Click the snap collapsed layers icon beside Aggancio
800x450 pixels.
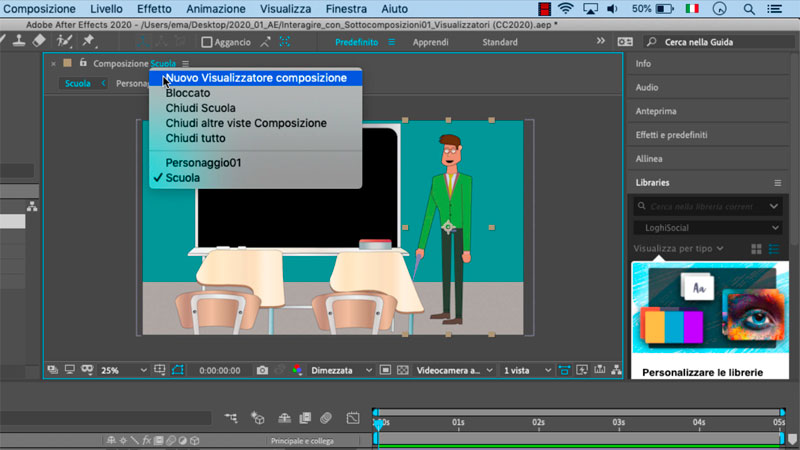point(265,42)
